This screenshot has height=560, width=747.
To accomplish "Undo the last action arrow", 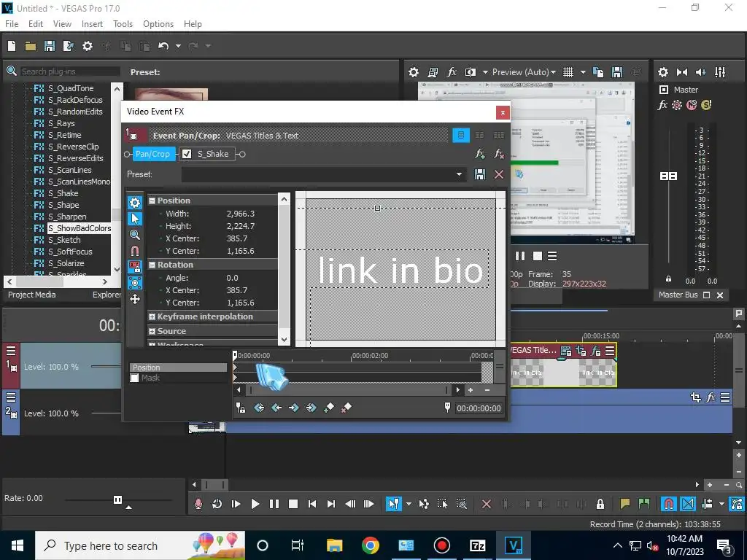I will [x=163, y=46].
